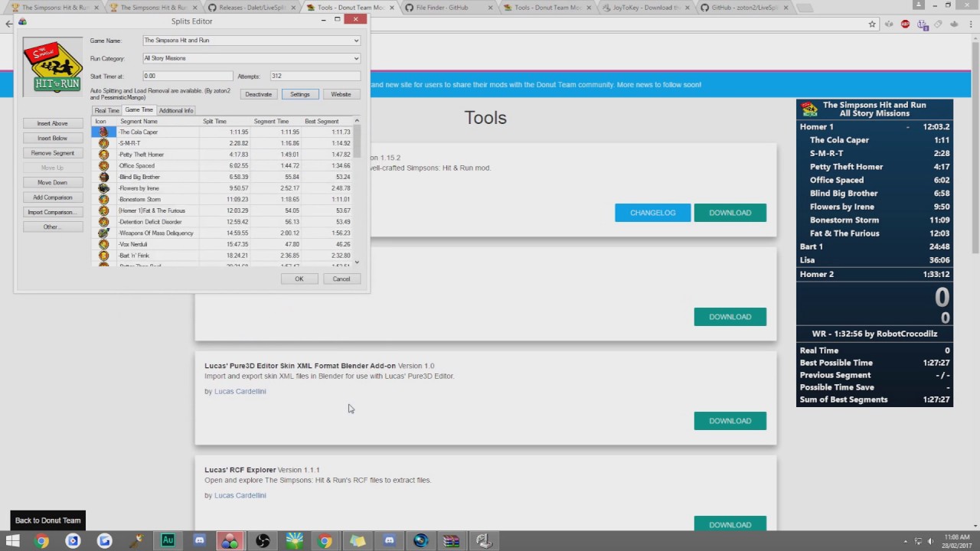Image resolution: width=980 pixels, height=551 pixels.
Task: Click the Website button
Action: [341, 94]
